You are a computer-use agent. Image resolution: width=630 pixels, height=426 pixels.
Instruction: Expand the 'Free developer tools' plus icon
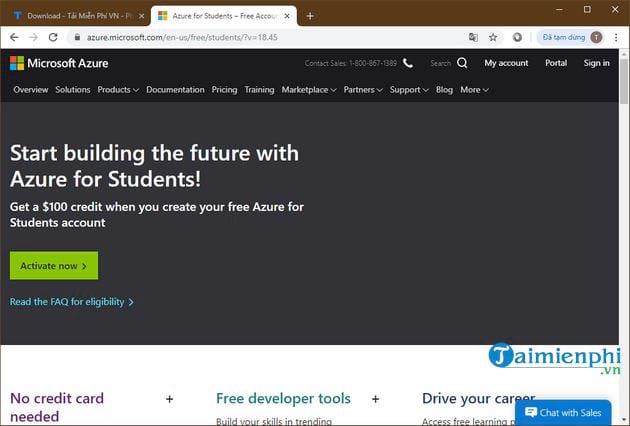(x=375, y=399)
